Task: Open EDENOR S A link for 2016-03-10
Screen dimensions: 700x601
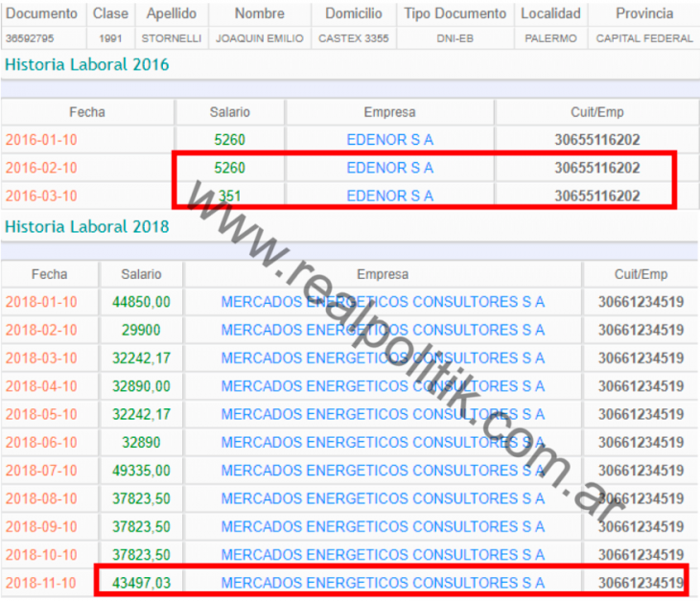Action: 389,196
